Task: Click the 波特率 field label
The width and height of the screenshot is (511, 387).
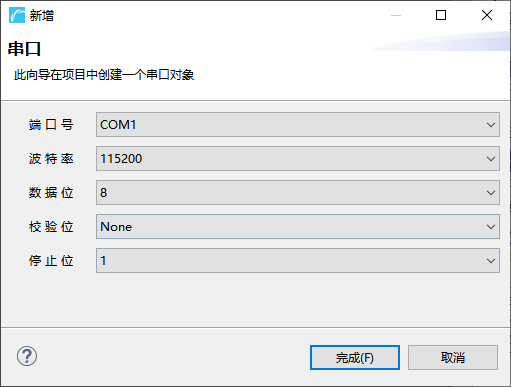Action: point(51,159)
